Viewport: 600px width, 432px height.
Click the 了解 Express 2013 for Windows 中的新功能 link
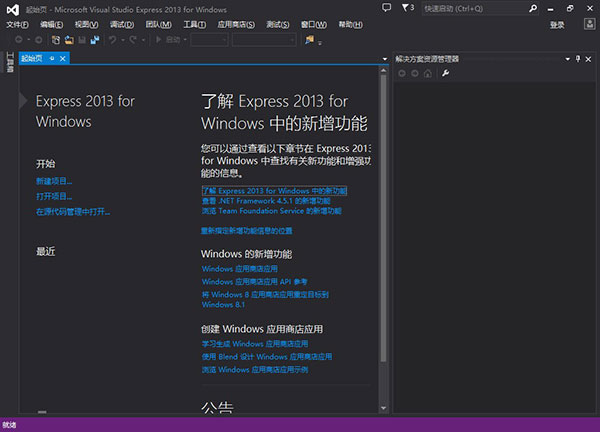pos(274,191)
